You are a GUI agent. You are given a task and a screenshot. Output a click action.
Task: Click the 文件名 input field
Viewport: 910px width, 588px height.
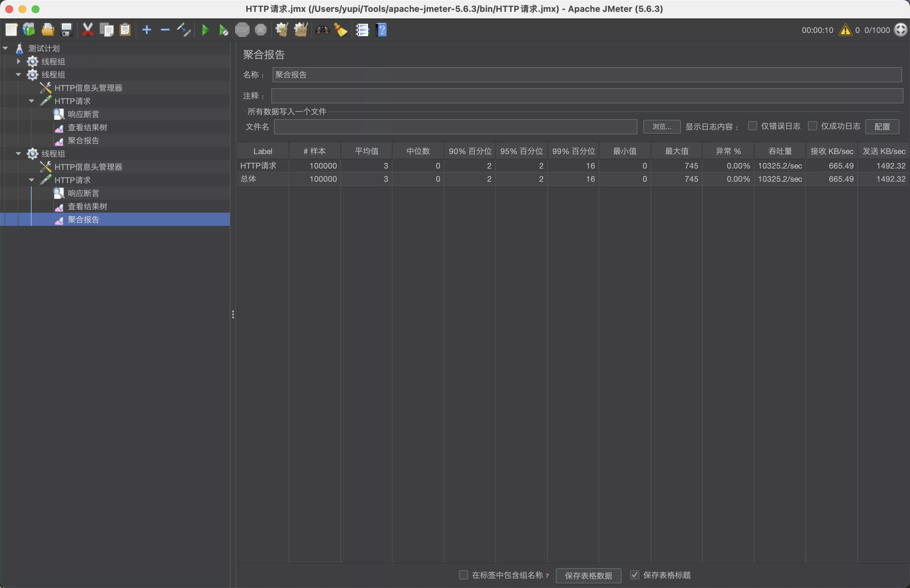coord(455,127)
